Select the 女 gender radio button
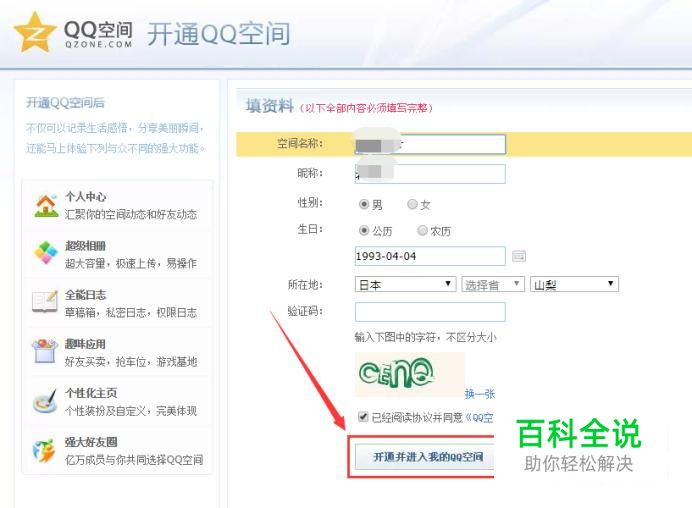Image resolution: width=692 pixels, height=508 pixels. coord(412,204)
